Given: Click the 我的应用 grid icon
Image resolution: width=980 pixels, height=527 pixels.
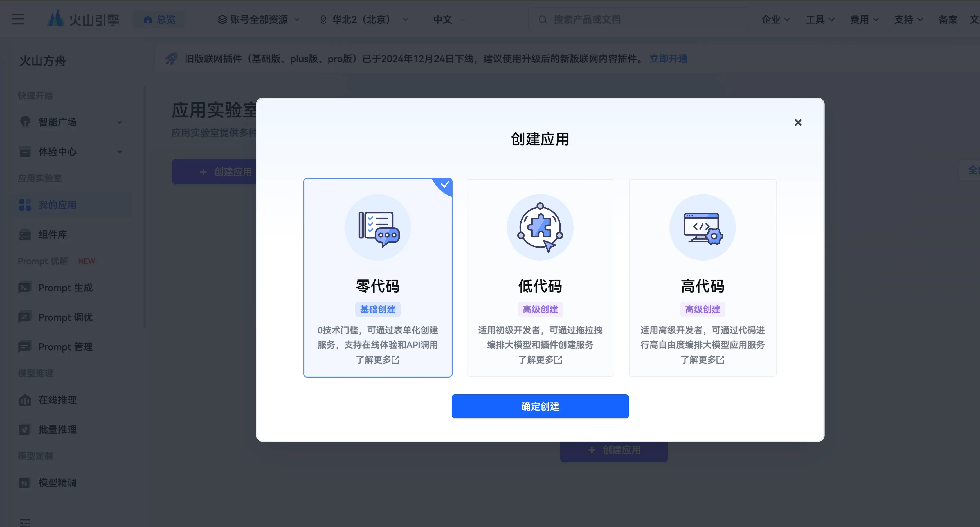Looking at the screenshot, I should click(x=25, y=205).
